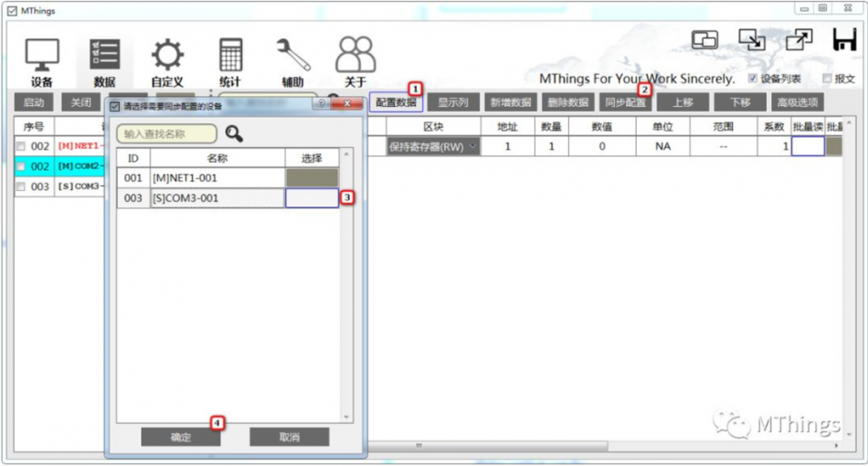This screenshot has height=466, width=868.
Task: Toggle the 设备列表 checkbox
Action: [x=752, y=79]
